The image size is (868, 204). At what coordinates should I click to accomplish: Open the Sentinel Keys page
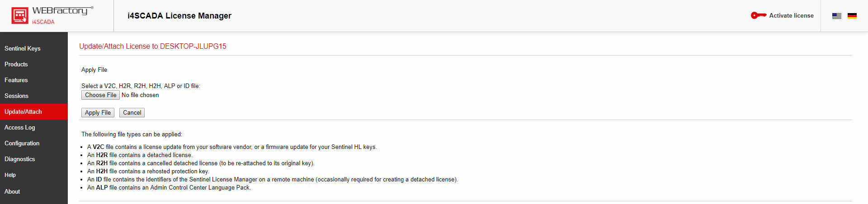[x=23, y=48]
